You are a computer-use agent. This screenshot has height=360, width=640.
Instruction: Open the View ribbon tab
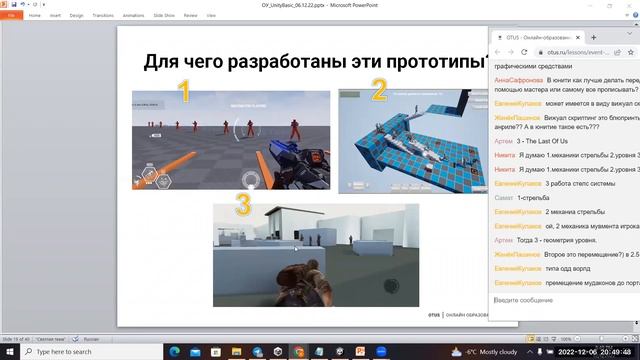click(211, 16)
